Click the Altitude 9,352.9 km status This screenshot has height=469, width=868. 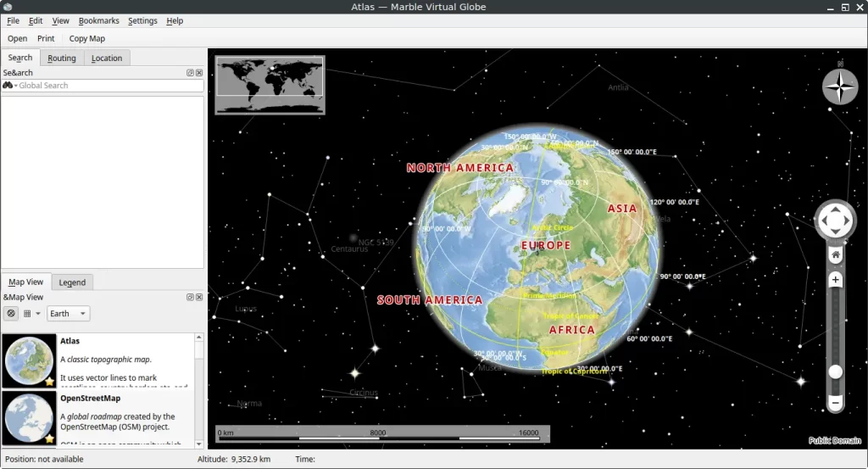click(x=234, y=459)
